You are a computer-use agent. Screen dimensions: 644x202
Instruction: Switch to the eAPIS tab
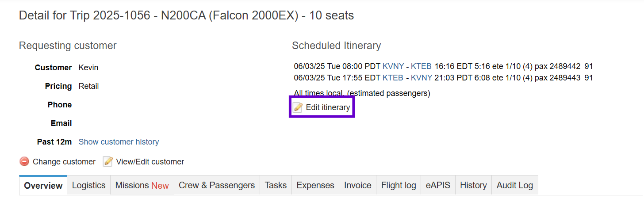click(438, 185)
